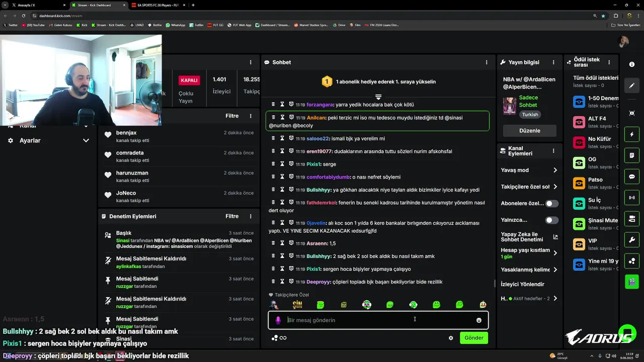Click username JoNeco in follower list

[x=126, y=193]
